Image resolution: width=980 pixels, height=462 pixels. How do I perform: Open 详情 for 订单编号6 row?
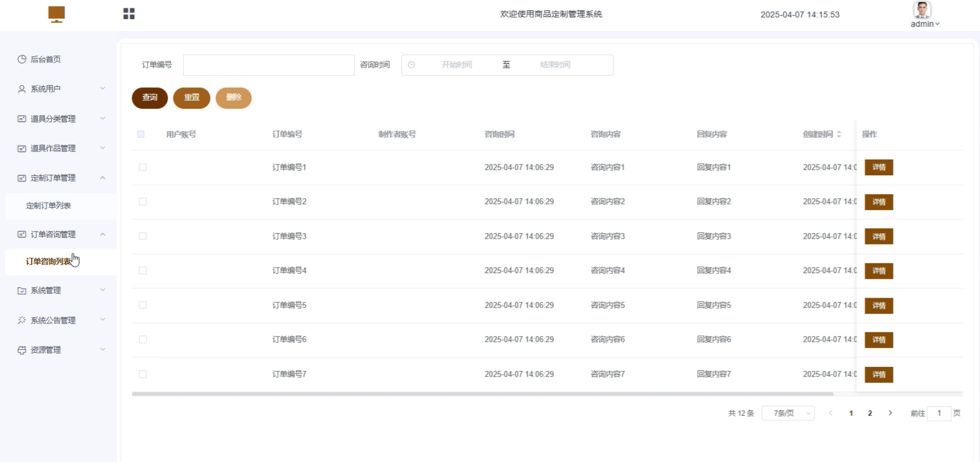(x=879, y=340)
